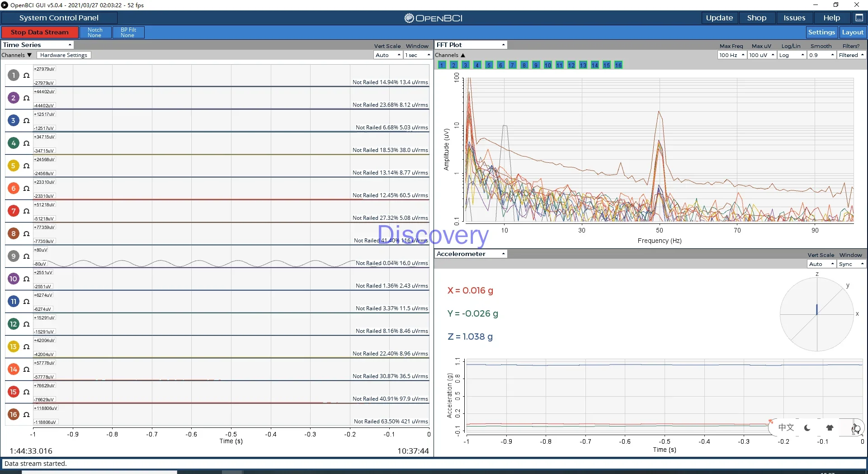Check impedance on channel 4 ohm icon
Viewport: 868px width, 474px height.
(26, 143)
